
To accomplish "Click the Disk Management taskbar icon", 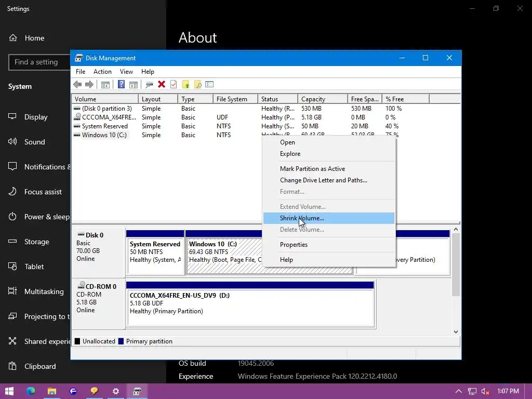I will tap(137, 391).
